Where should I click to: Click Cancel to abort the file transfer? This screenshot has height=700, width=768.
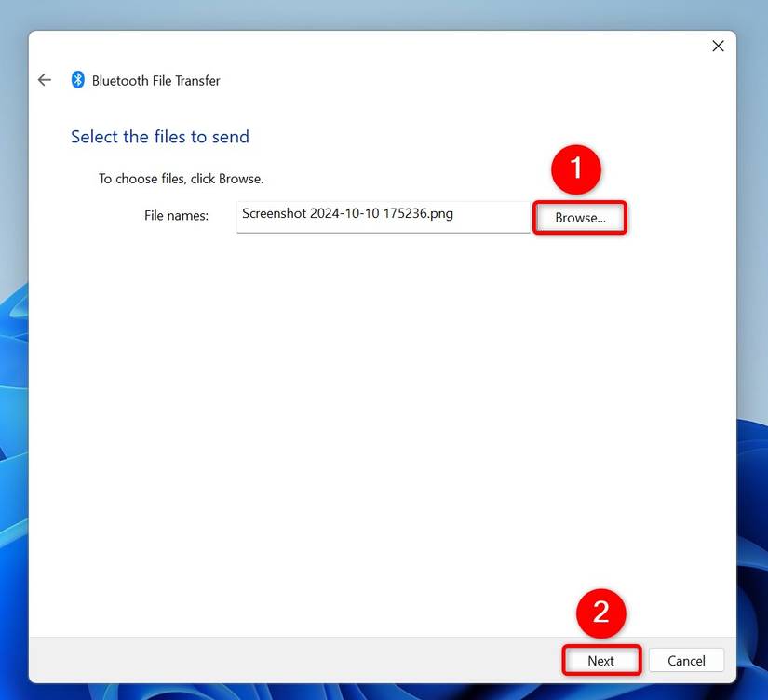click(686, 660)
